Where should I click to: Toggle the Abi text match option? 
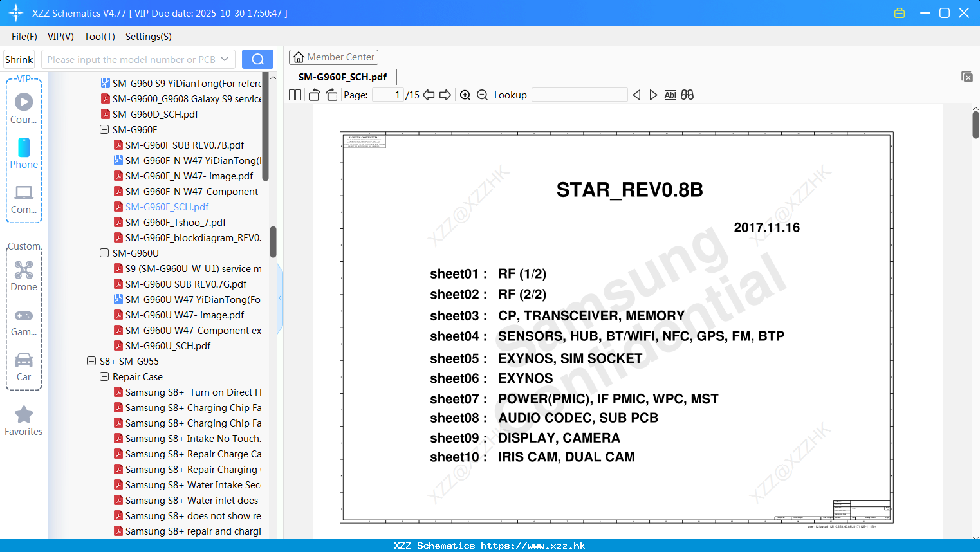[x=670, y=95]
